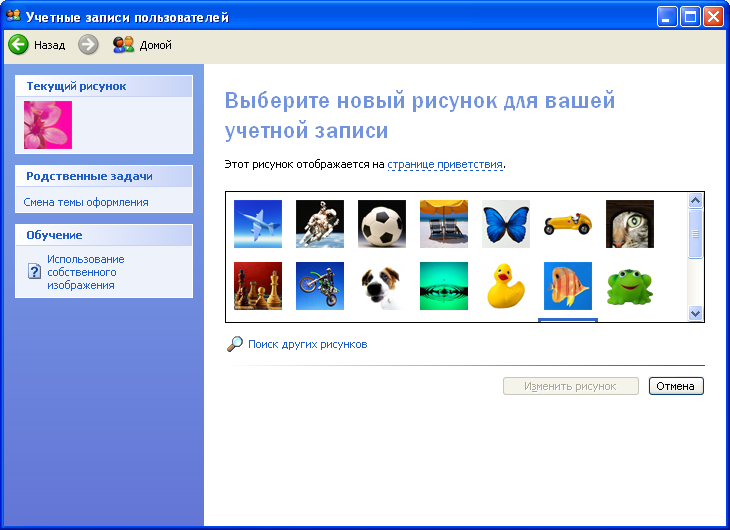Screen dimensions: 730x530
Task: Click the Текущий рисунок panel header
Action: click(x=104, y=86)
